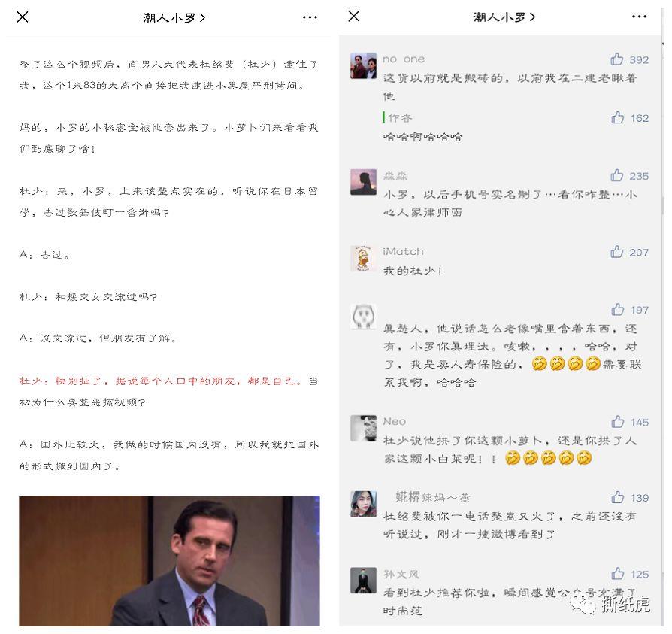Tap thumbs-up on Neo's comment
Viewport: 672px width, 634px height.
[x=618, y=422]
